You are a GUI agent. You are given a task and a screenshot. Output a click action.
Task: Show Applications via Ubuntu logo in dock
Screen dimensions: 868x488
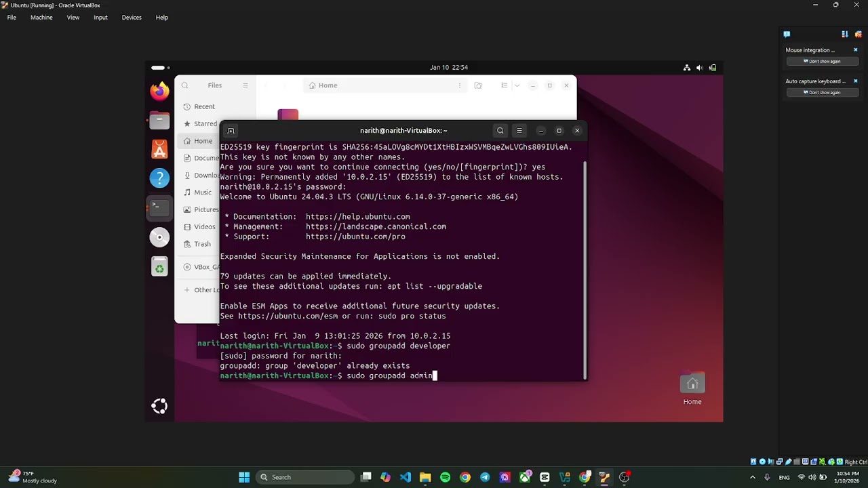pyautogui.click(x=159, y=406)
